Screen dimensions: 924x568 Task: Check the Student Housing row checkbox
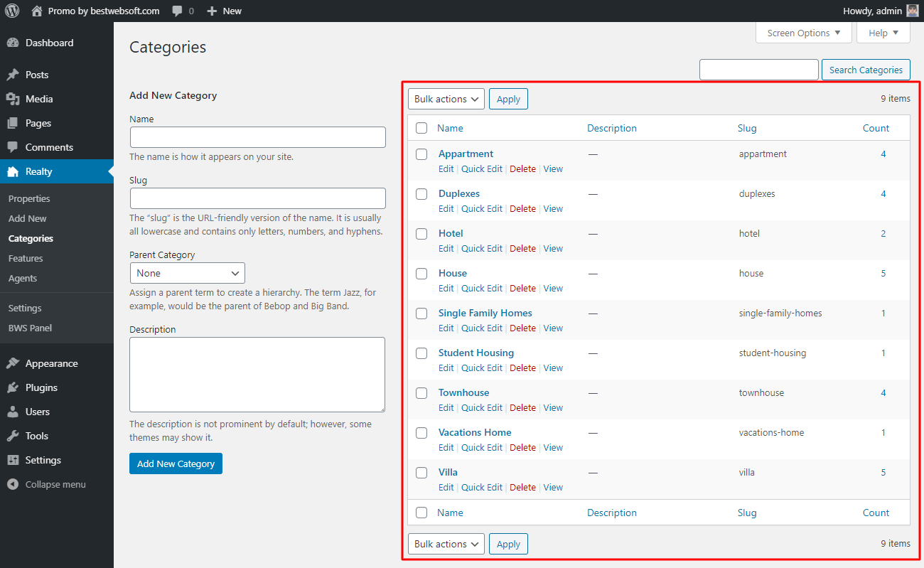point(421,353)
